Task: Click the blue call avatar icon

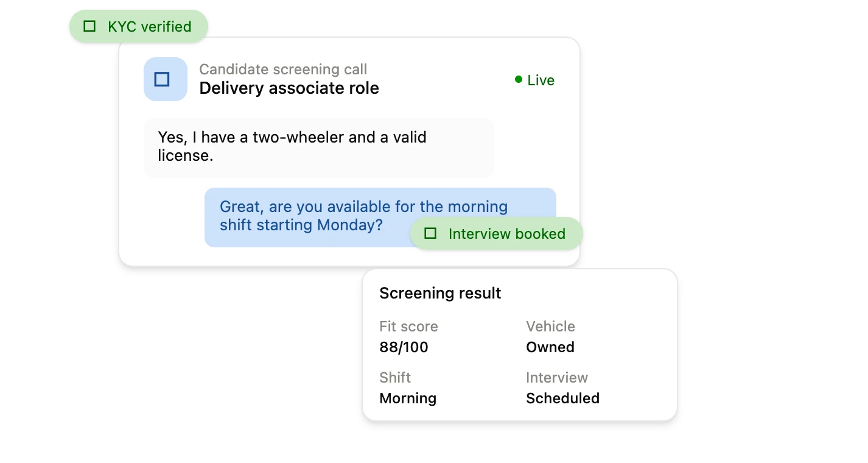Action: click(165, 79)
